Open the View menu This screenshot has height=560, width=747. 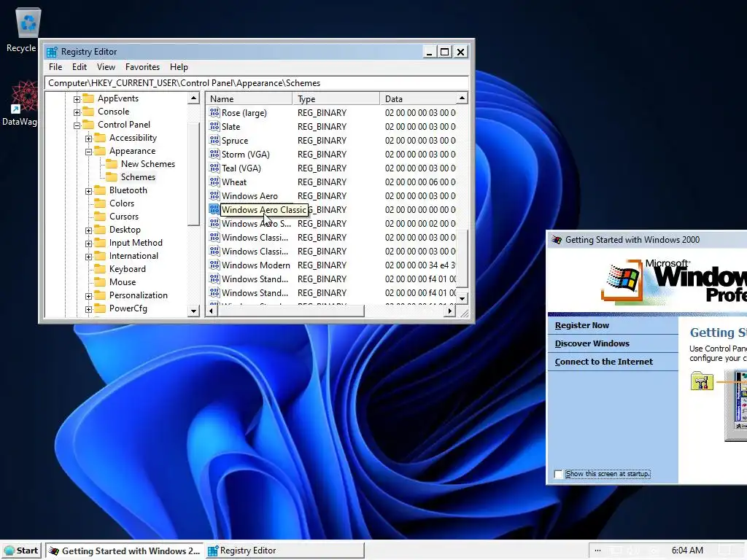pyautogui.click(x=106, y=67)
